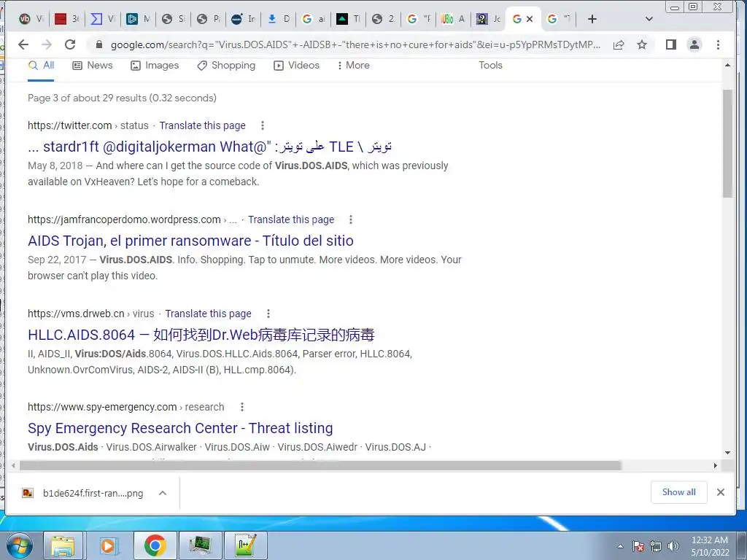747x560 pixels.
Task: Open options for spy-emergency.com result
Action: tap(242, 407)
